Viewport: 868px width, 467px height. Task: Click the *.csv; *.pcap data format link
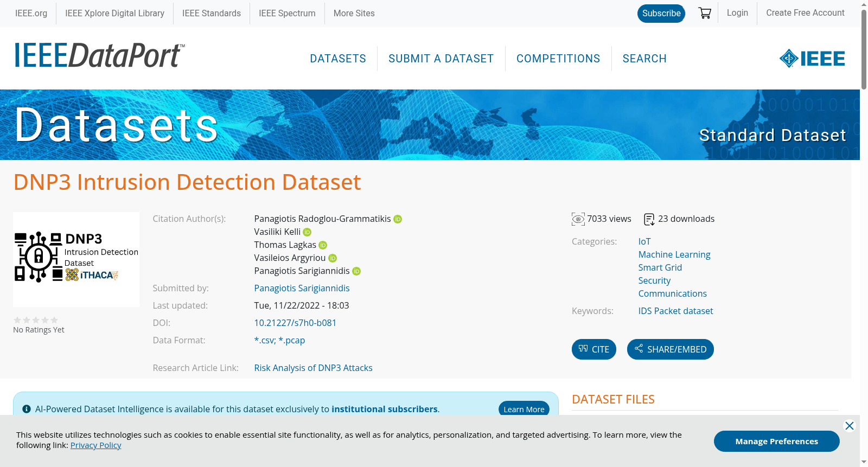[x=280, y=341]
